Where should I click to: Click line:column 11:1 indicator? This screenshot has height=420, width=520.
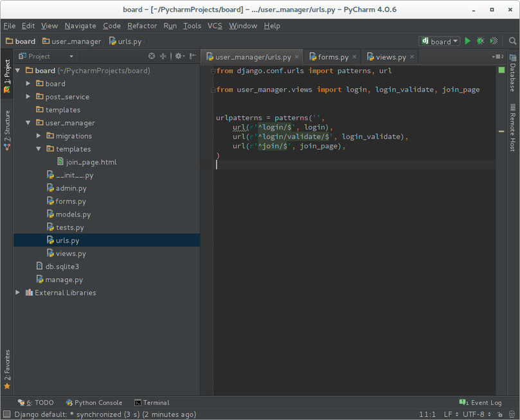point(427,414)
